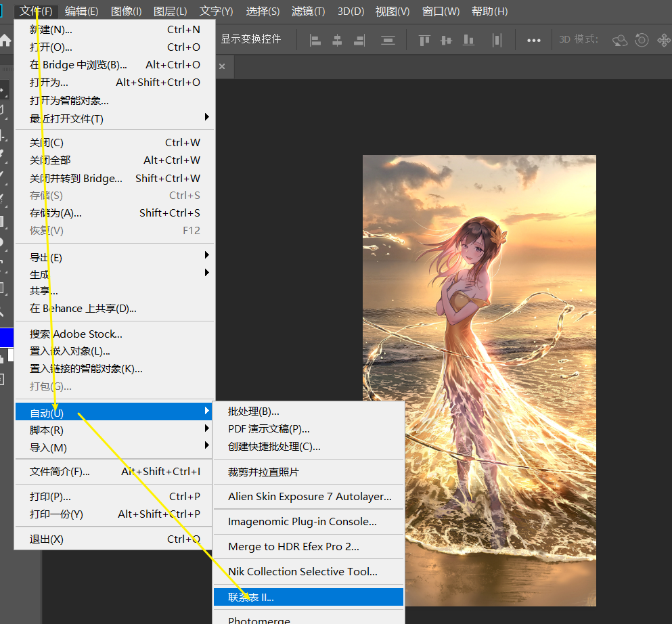Image resolution: width=672 pixels, height=624 pixels.
Task: Expand the 生成 submenu
Action: coord(114,274)
